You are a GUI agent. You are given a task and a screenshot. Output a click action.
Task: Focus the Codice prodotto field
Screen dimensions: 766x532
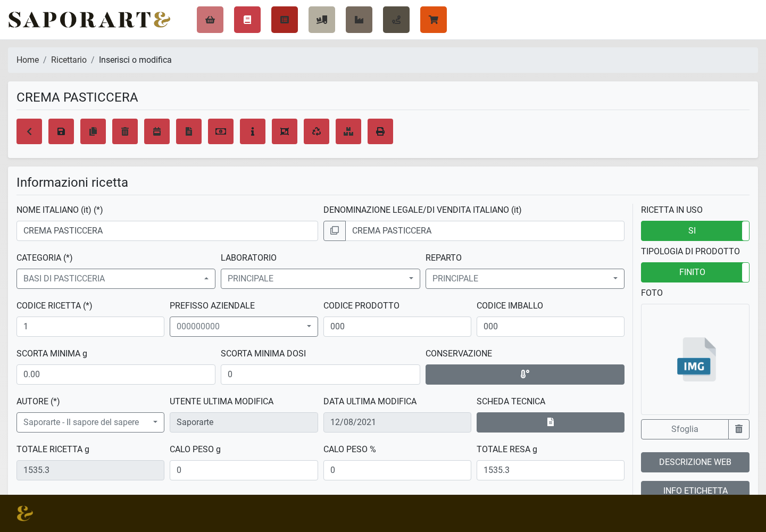[397, 327]
